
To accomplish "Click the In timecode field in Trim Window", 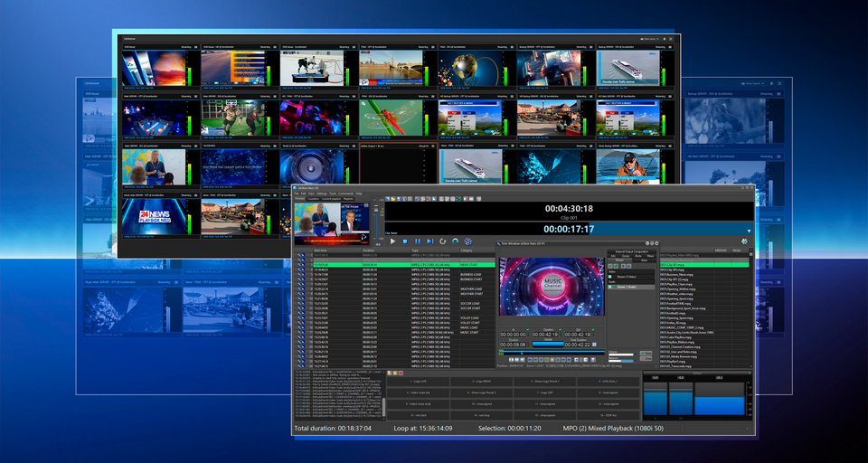I will [514, 335].
